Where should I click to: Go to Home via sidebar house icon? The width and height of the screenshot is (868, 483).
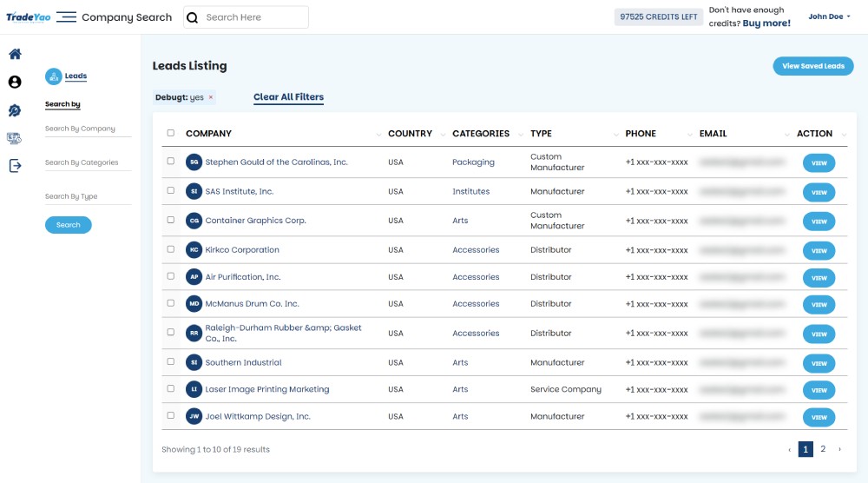[15, 54]
